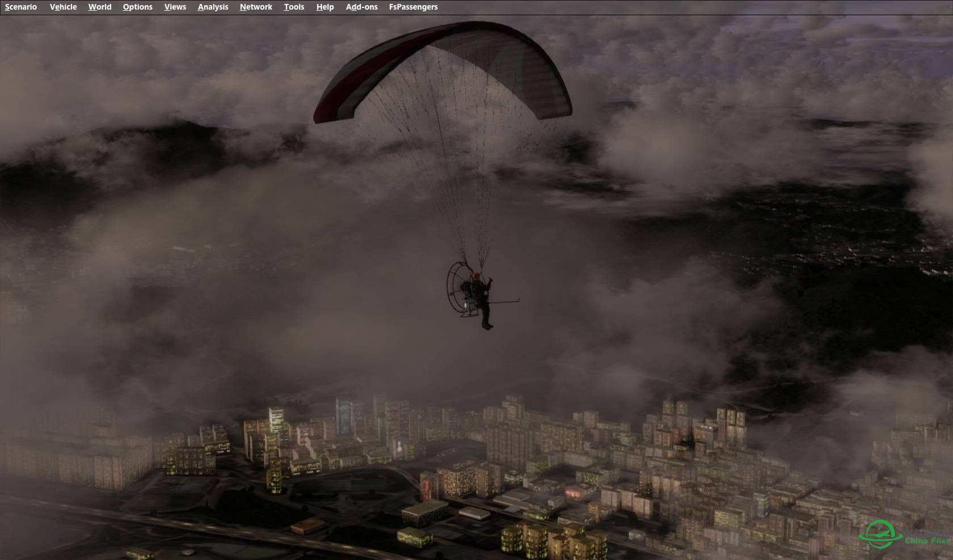Viewport: 953px width, 560px height.
Task: Open the FsPassengers menu
Action: pos(413,7)
